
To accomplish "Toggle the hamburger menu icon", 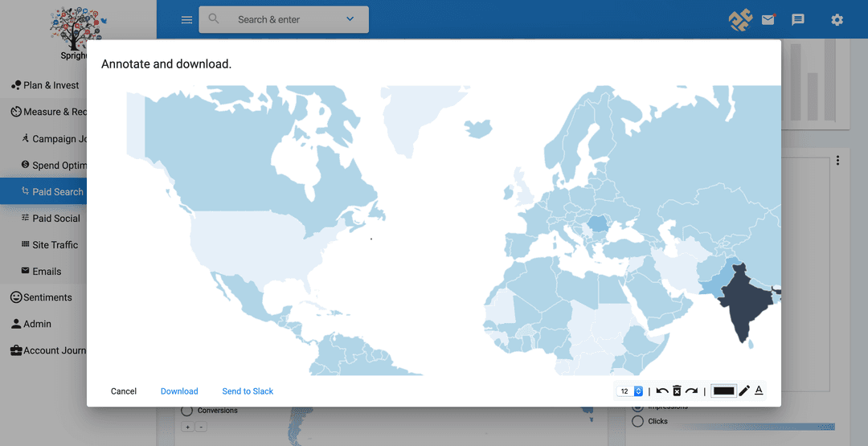I will (x=187, y=20).
